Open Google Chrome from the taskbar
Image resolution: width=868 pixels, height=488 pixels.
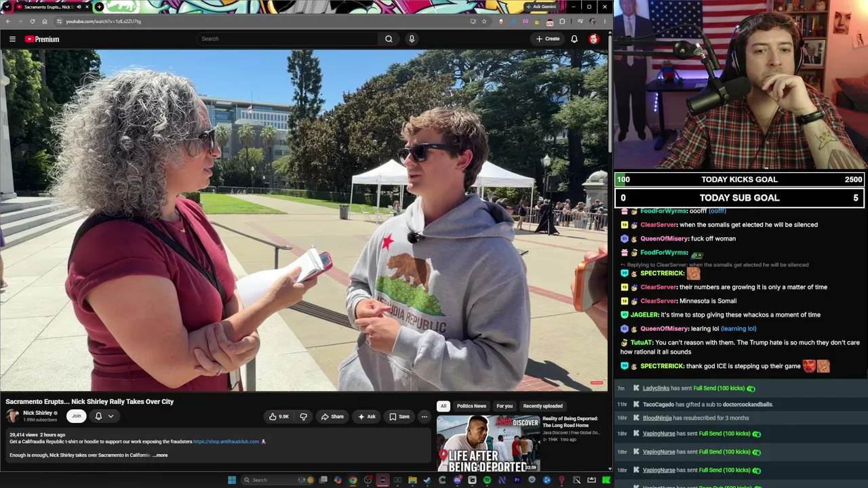point(353,480)
